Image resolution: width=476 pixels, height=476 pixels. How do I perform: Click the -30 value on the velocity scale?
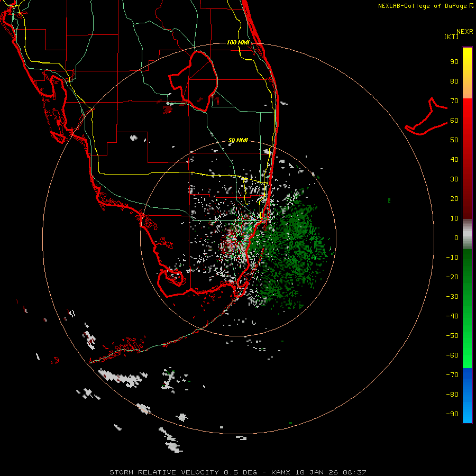click(x=452, y=297)
